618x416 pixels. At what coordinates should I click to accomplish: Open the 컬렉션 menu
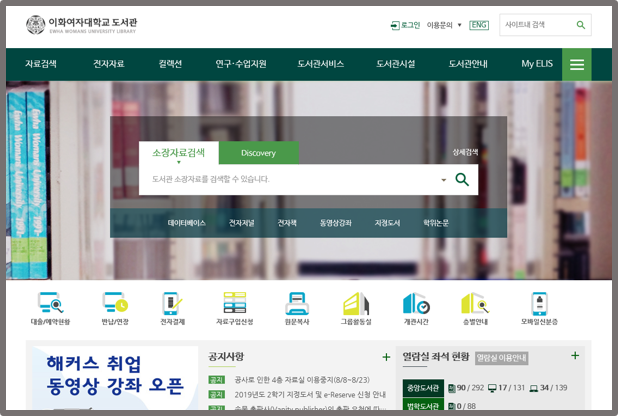170,64
